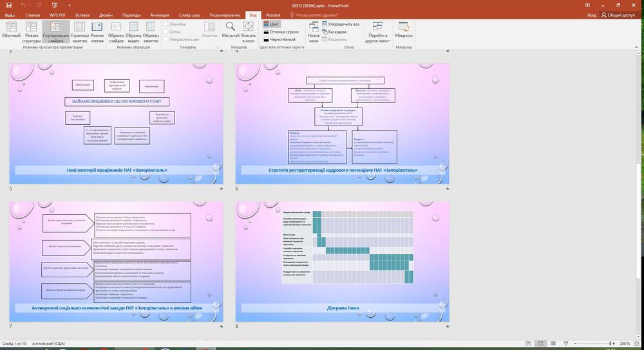The width and height of the screenshot is (644, 350).
Task: Open the Рецензирование ribbon tab
Action: tap(225, 15)
